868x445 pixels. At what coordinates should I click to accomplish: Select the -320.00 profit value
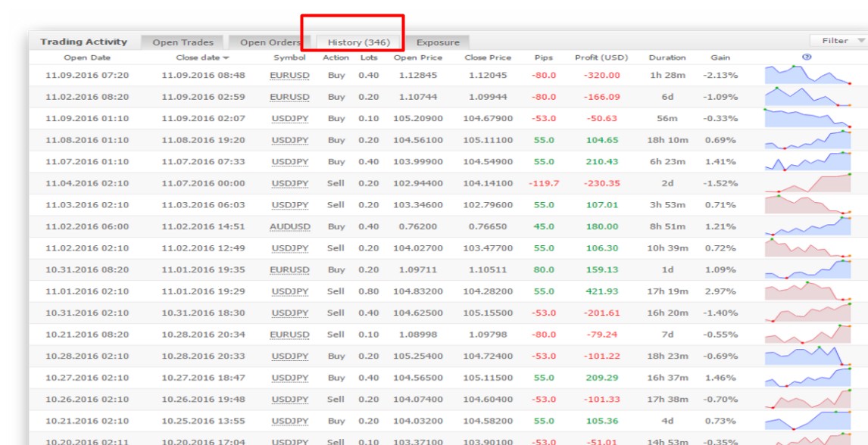pyautogui.click(x=601, y=75)
